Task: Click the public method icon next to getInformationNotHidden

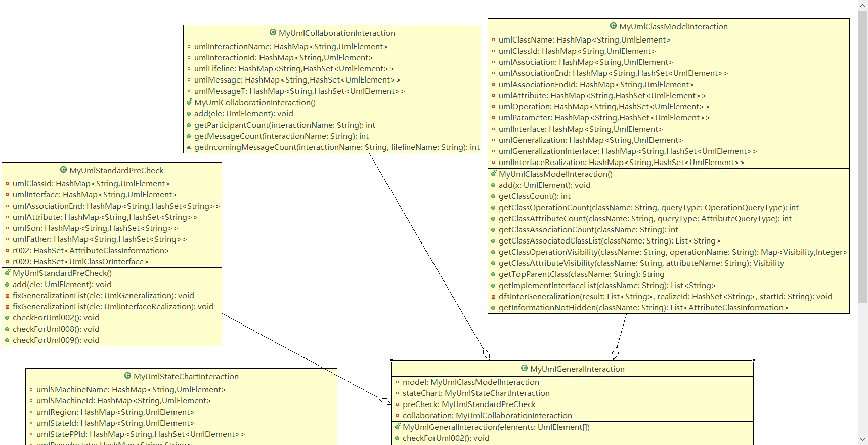Action: [x=493, y=308]
